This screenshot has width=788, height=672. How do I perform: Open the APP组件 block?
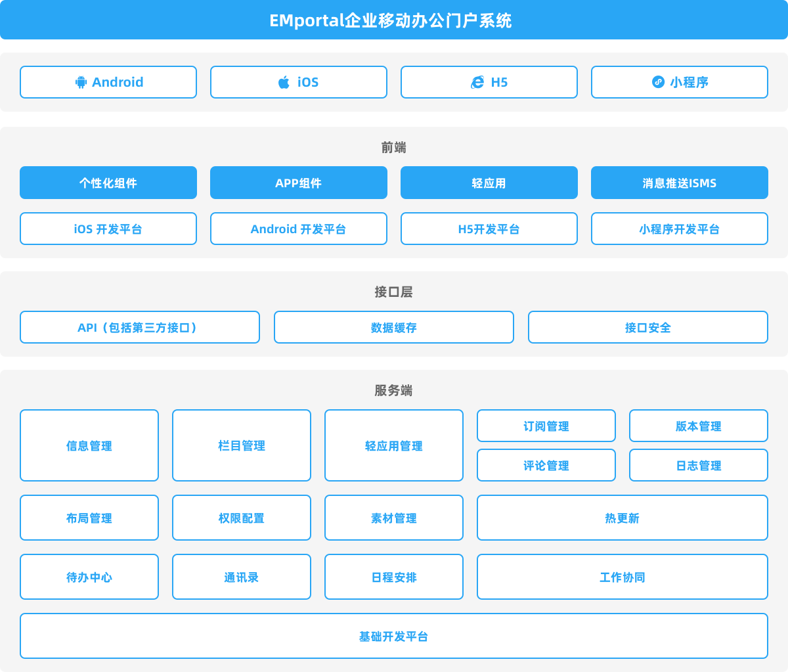(x=299, y=183)
